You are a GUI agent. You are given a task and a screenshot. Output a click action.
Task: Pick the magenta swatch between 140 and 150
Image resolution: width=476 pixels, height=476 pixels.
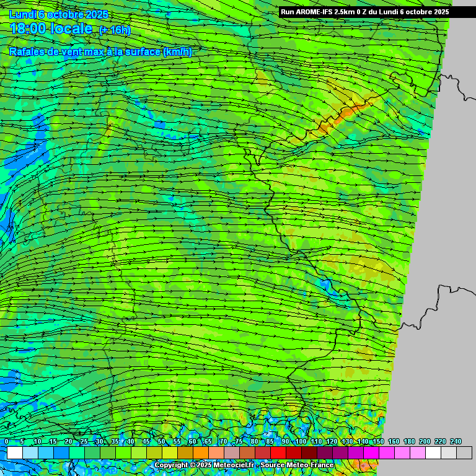tap(371, 453)
